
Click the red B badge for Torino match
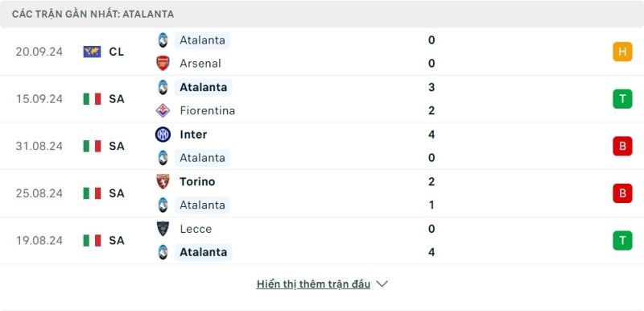[622, 193]
